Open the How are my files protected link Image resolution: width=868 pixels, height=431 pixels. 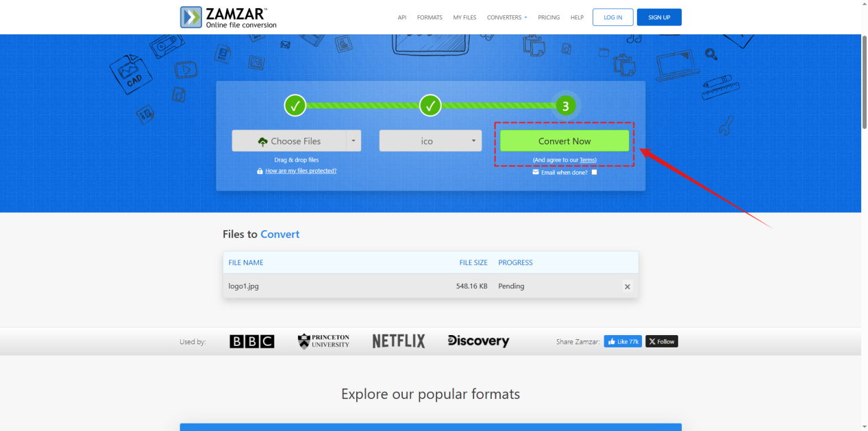pyautogui.click(x=301, y=171)
